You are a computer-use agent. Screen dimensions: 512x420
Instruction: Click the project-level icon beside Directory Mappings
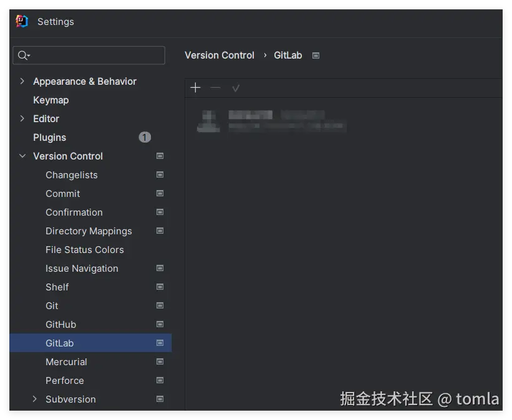click(x=160, y=231)
